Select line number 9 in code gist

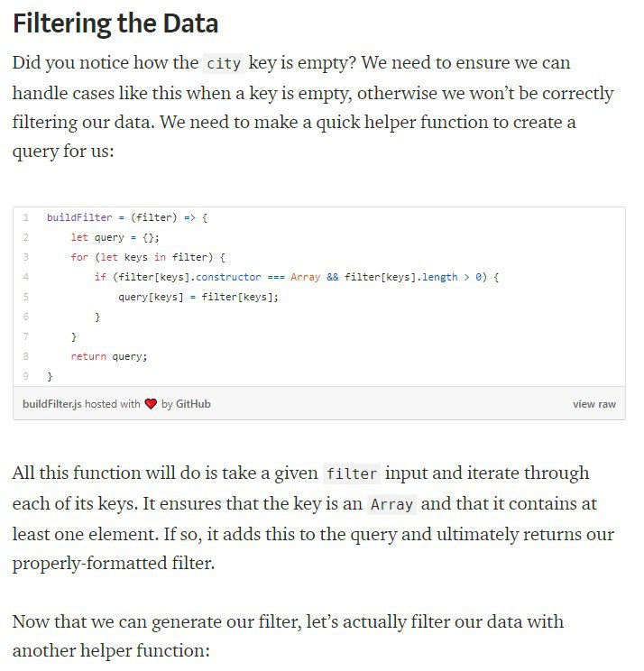[x=26, y=377]
